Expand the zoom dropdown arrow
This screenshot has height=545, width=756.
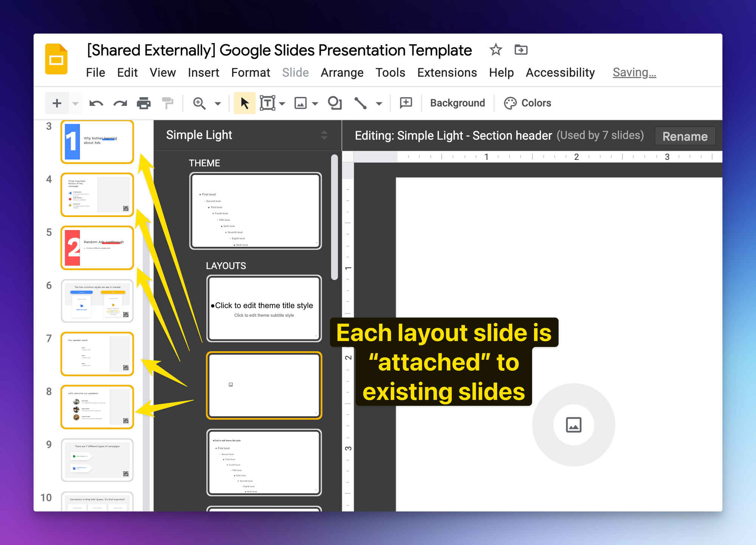tap(218, 103)
